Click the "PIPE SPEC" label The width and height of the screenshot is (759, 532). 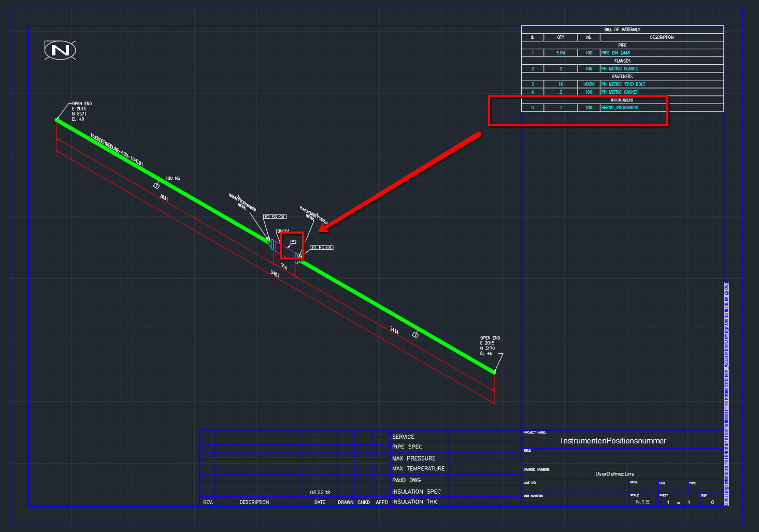click(x=407, y=447)
